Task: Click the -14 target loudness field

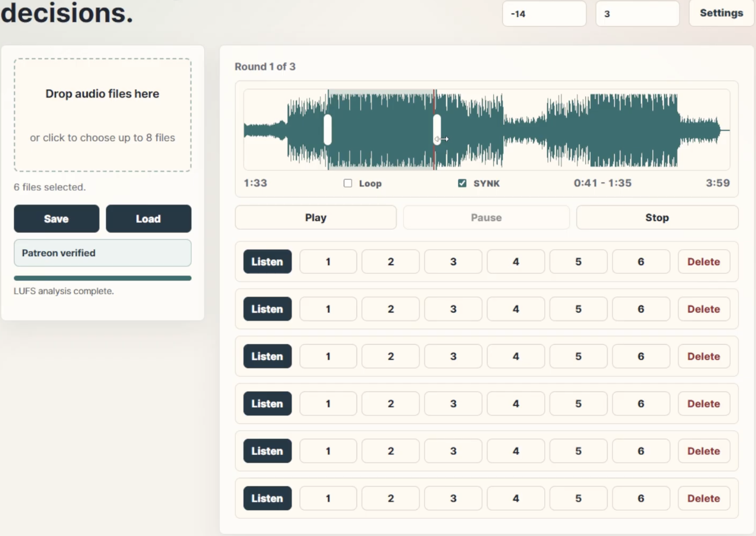Action: [x=544, y=13]
